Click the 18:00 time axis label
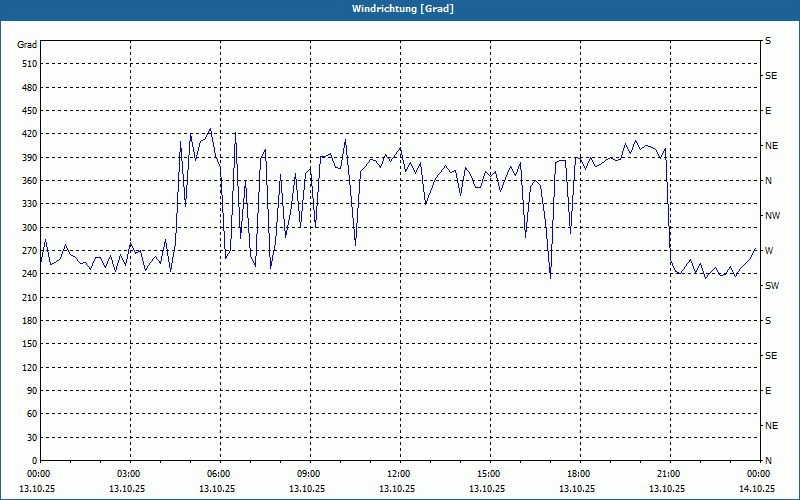The width and height of the screenshot is (800, 500). point(580,474)
